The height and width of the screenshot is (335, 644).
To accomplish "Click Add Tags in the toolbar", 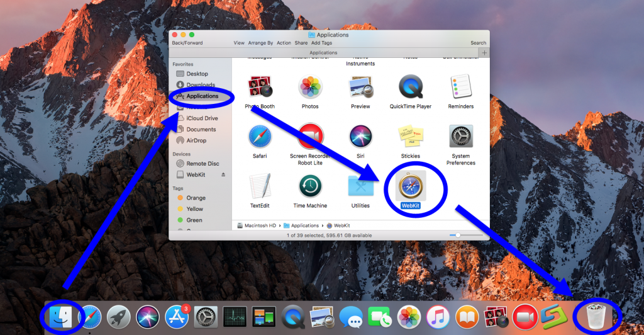I will (x=321, y=43).
